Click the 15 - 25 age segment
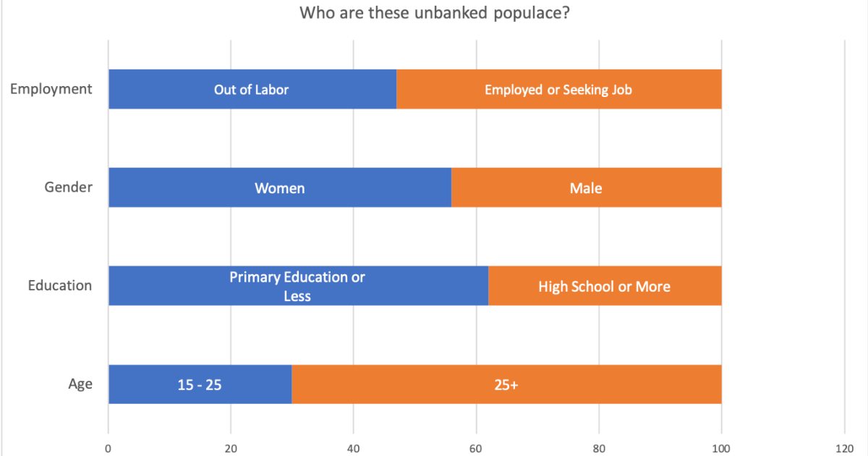This screenshot has width=868, height=456. click(x=200, y=384)
